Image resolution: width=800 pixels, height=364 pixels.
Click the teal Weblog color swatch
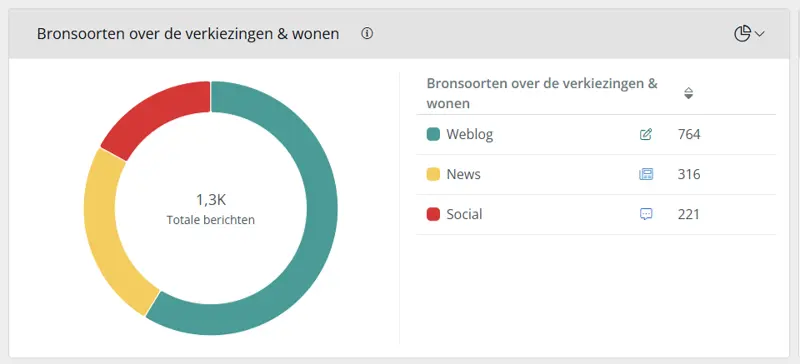pyautogui.click(x=433, y=135)
